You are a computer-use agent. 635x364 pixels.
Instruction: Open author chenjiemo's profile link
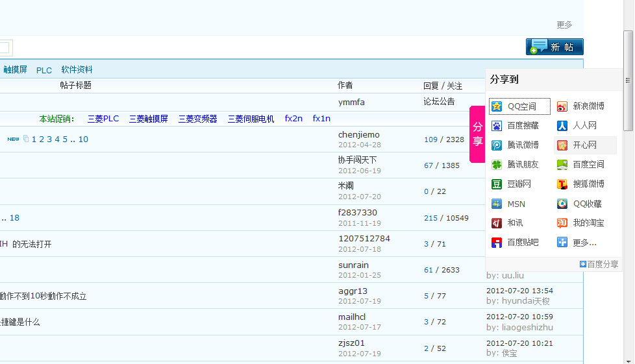point(359,135)
